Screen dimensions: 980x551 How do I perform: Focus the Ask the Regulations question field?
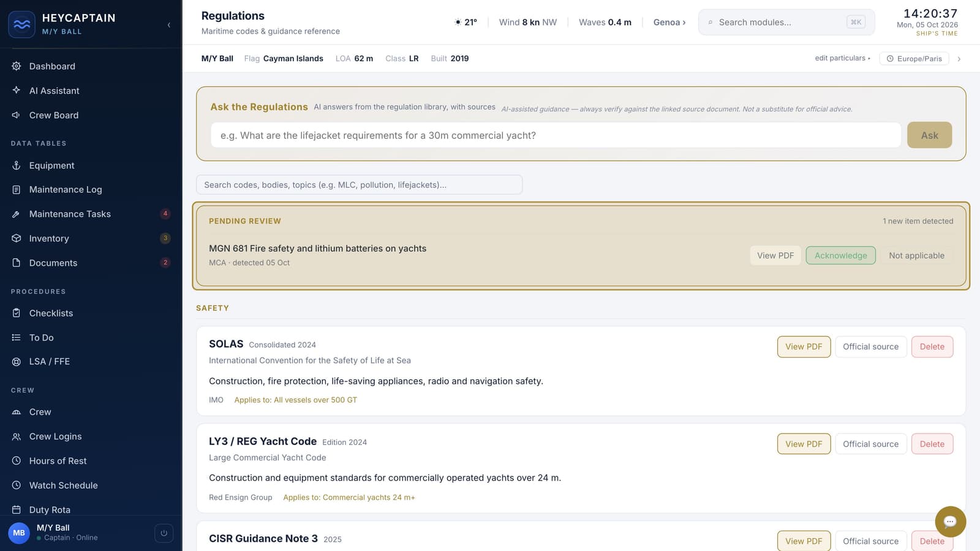click(556, 135)
